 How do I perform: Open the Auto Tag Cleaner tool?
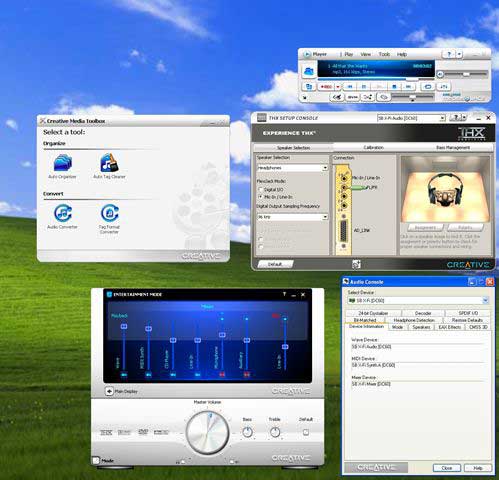click(x=109, y=166)
